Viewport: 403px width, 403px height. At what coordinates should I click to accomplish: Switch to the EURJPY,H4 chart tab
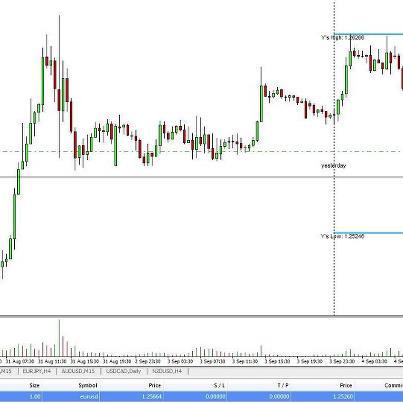click(x=38, y=371)
